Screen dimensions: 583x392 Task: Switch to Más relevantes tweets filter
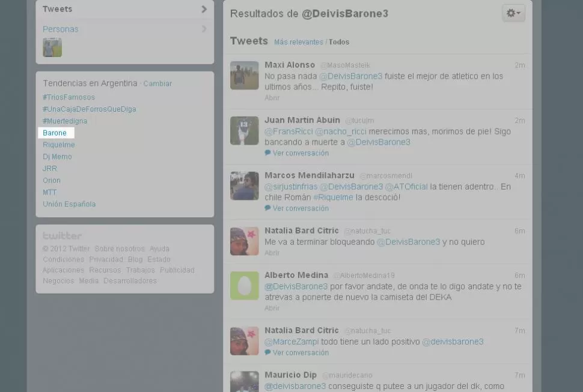point(298,42)
